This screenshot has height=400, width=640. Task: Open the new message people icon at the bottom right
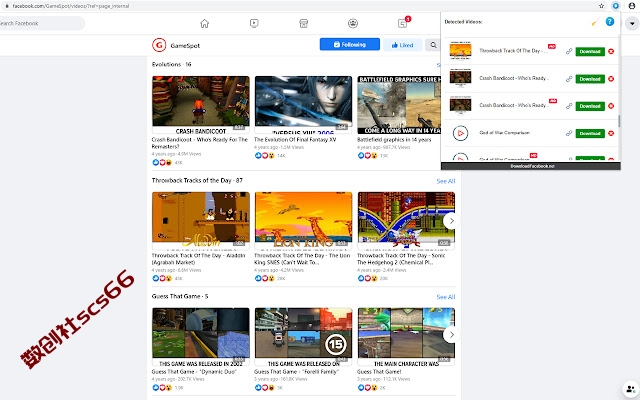click(631, 389)
